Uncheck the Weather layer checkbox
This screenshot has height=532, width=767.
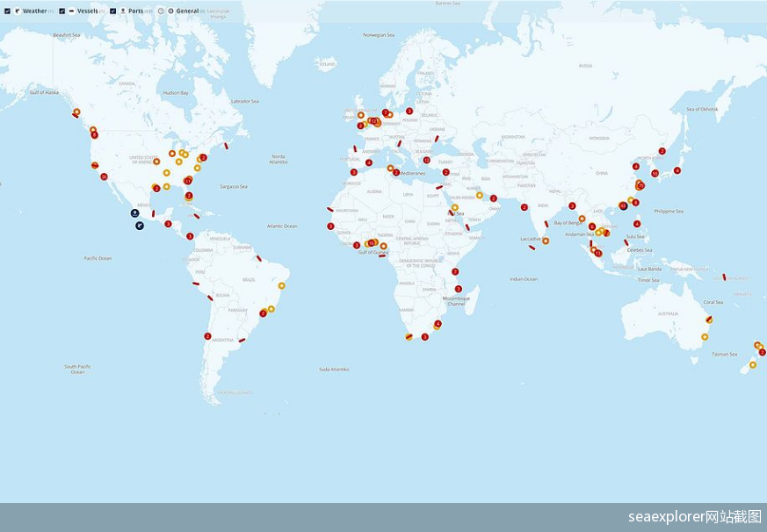tap(7, 11)
